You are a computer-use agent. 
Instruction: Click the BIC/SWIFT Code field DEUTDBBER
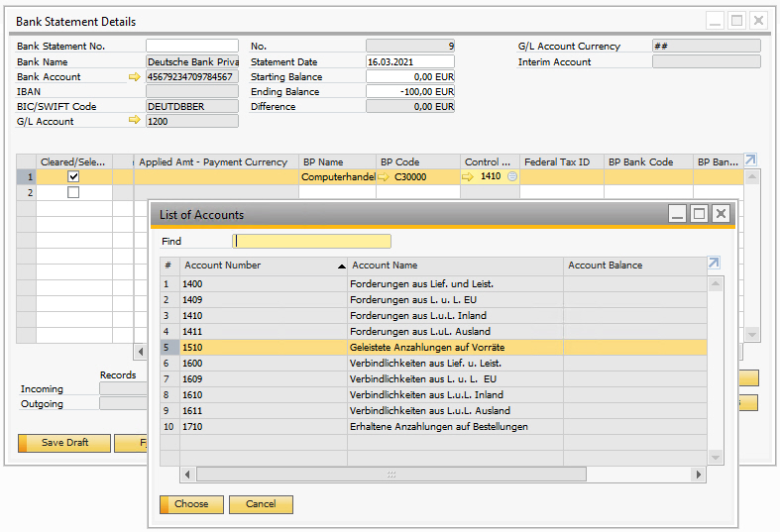click(192, 106)
